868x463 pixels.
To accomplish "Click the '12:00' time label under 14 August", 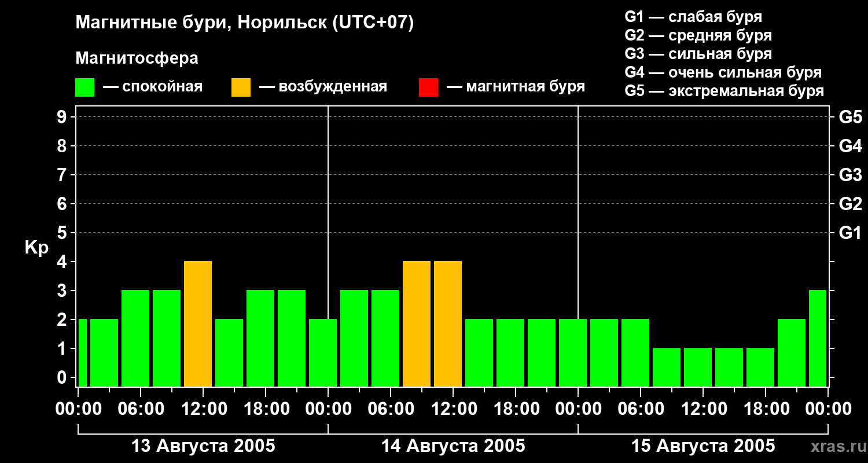I will (x=453, y=409).
